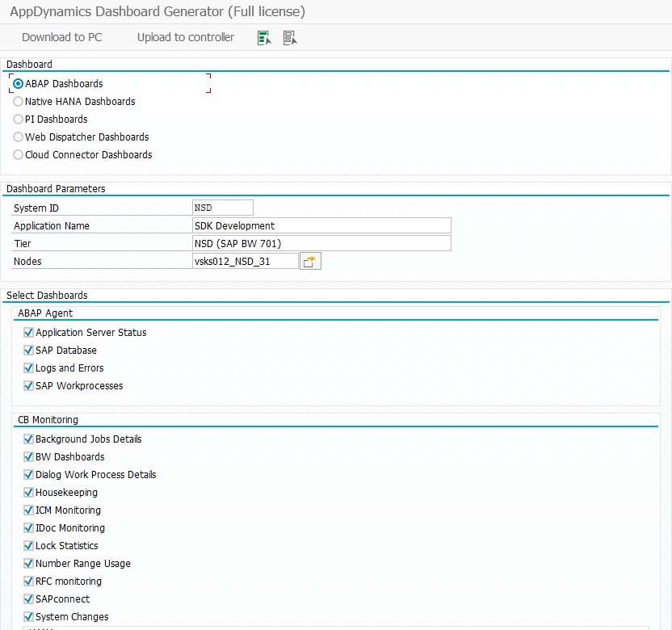This screenshot has width=672, height=630.
Task: Select Native HANA Dashboards option
Action: click(x=18, y=102)
